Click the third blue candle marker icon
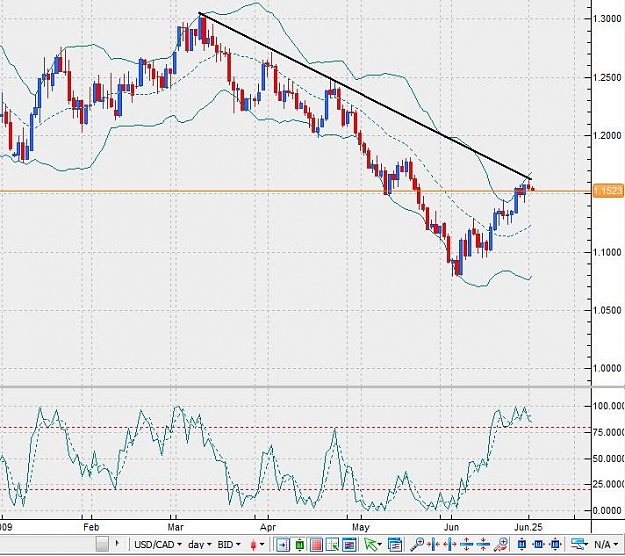Viewport: 625px width, 556px height. tap(555, 544)
